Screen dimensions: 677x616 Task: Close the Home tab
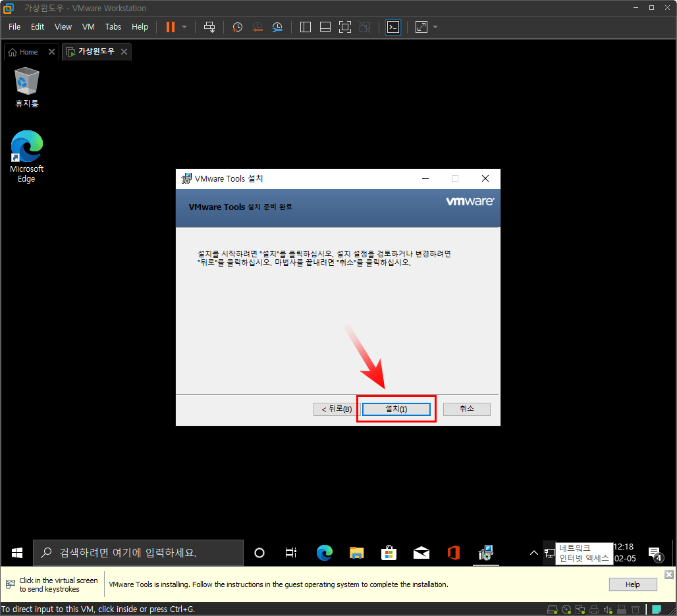51,52
